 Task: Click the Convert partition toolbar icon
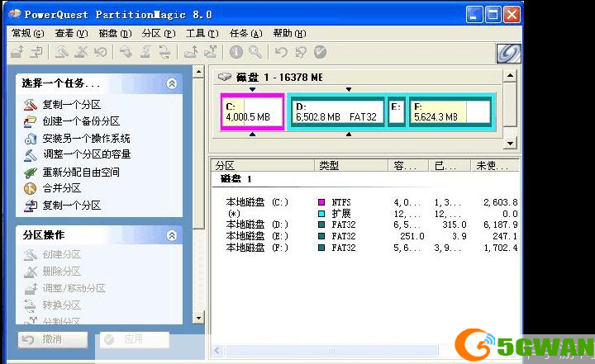164,51
